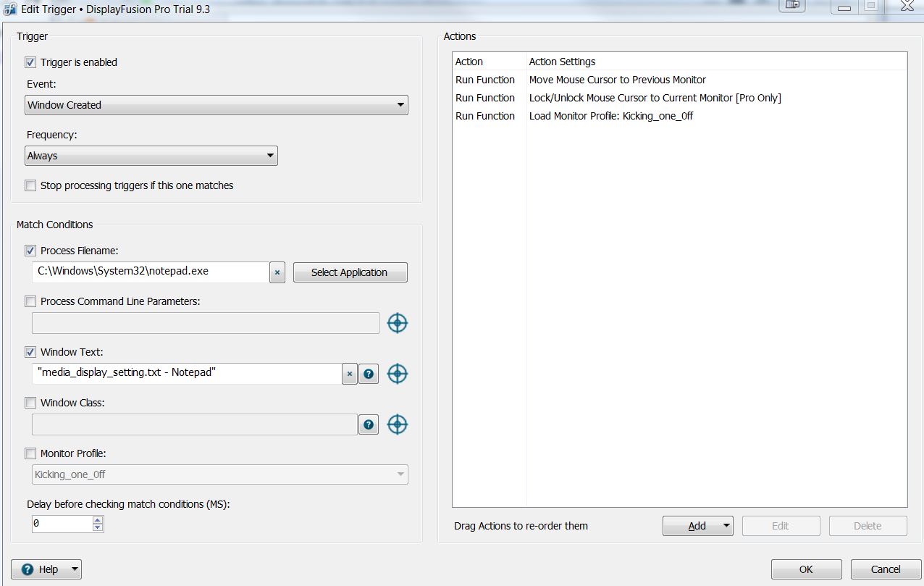Click target crosshair for Process Command Line Parameters

tap(397, 323)
